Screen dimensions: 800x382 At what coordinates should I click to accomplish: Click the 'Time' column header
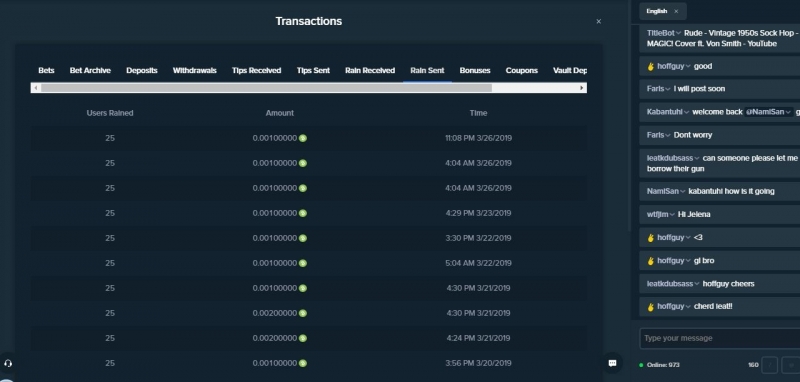pyautogui.click(x=478, y=113)
